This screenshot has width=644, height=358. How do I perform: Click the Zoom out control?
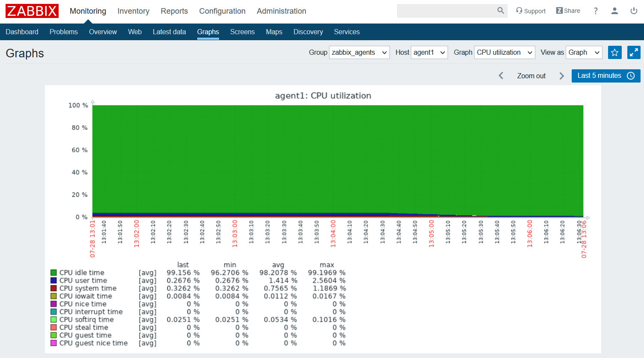(531, 76)
